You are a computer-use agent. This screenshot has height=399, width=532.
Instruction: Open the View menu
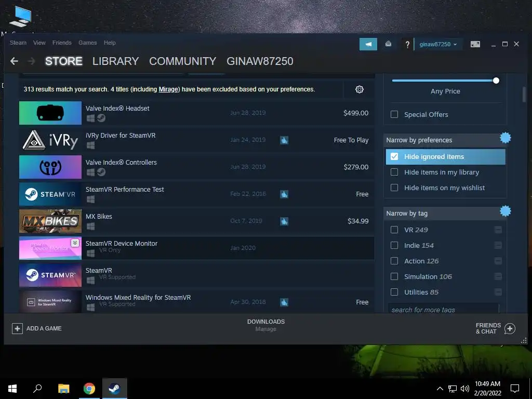point(39,43)
